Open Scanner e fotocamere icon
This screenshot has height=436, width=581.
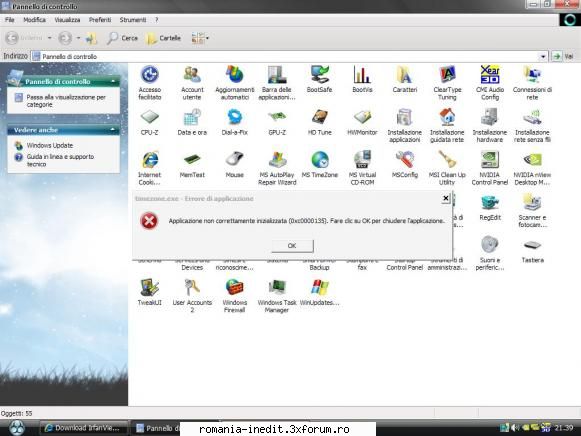pos(532,211)
